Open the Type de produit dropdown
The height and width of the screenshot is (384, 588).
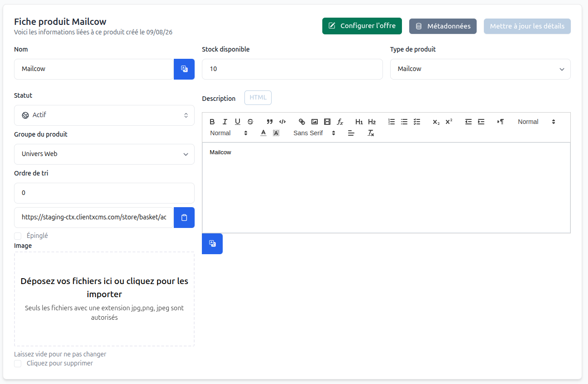[480, 69]
